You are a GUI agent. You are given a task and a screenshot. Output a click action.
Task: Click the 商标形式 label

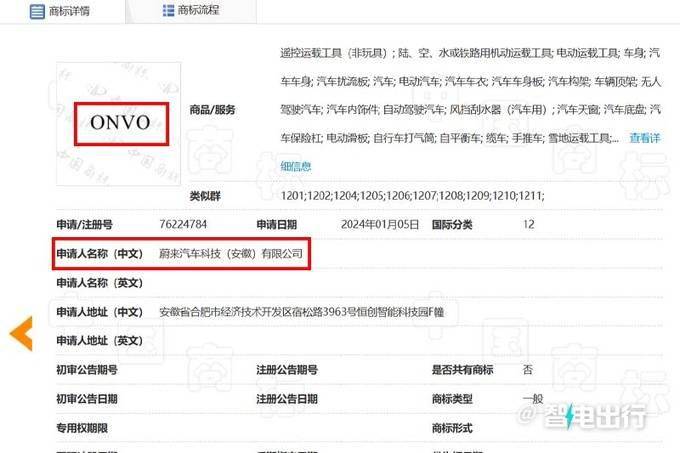click(x=452, y=428)
